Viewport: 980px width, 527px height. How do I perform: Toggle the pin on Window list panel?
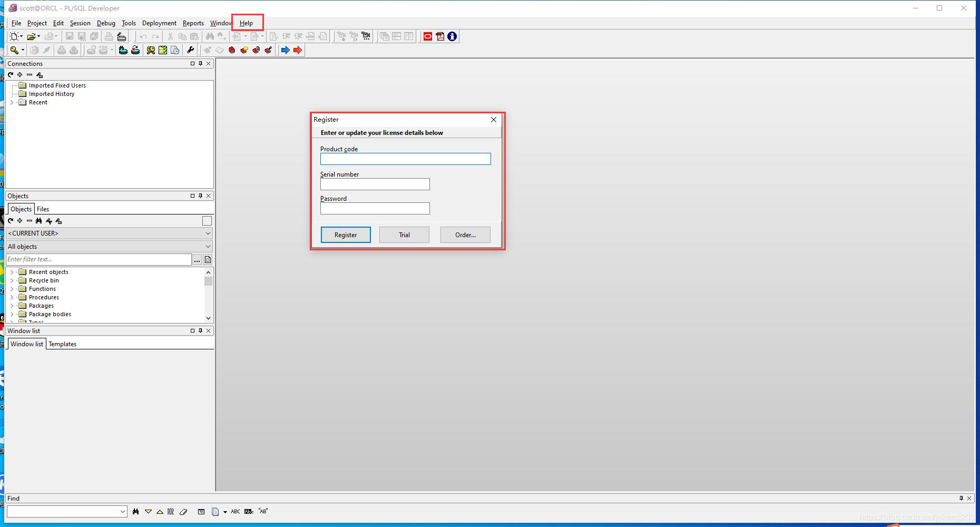(200, 330)
